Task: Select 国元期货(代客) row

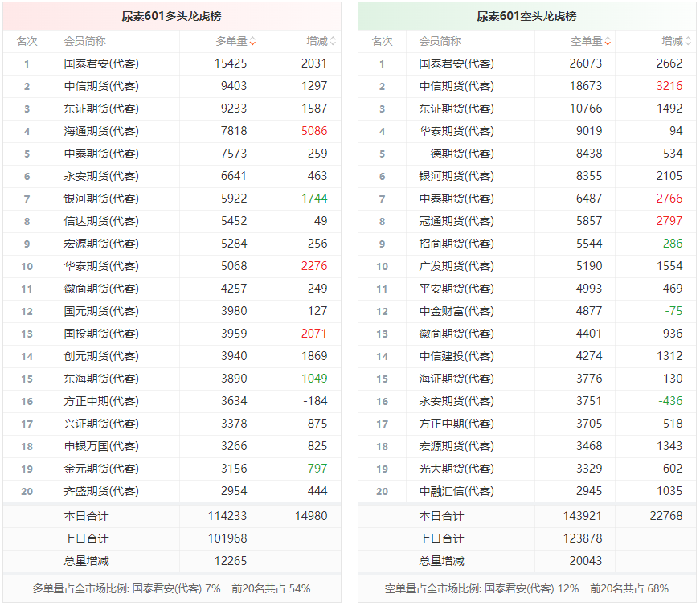Action: pyautogui.click(x=172, y=311)
